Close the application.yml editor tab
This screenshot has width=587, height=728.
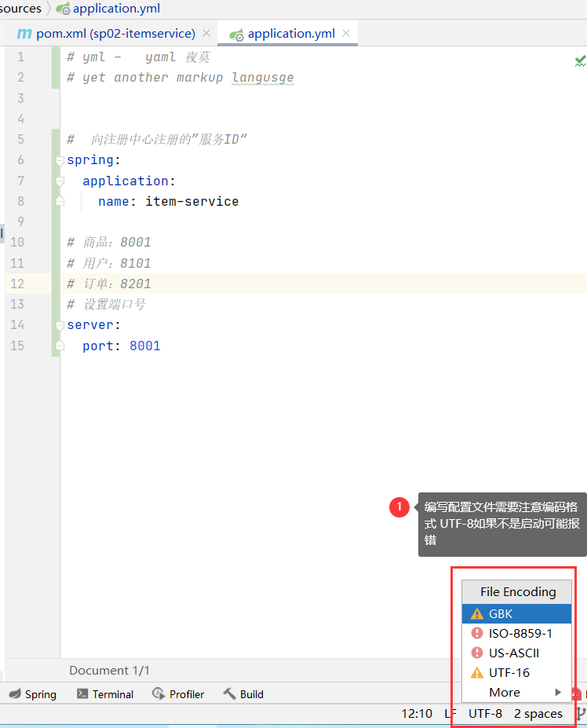[346, 33]
